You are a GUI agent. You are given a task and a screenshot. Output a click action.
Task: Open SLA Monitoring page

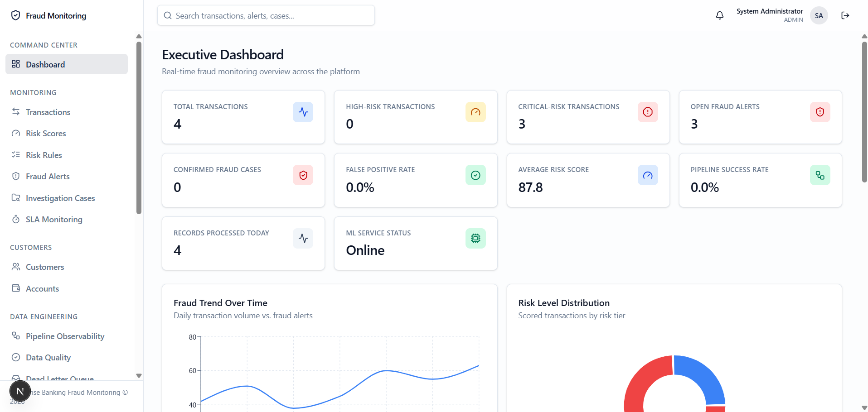tap(67, 220)
